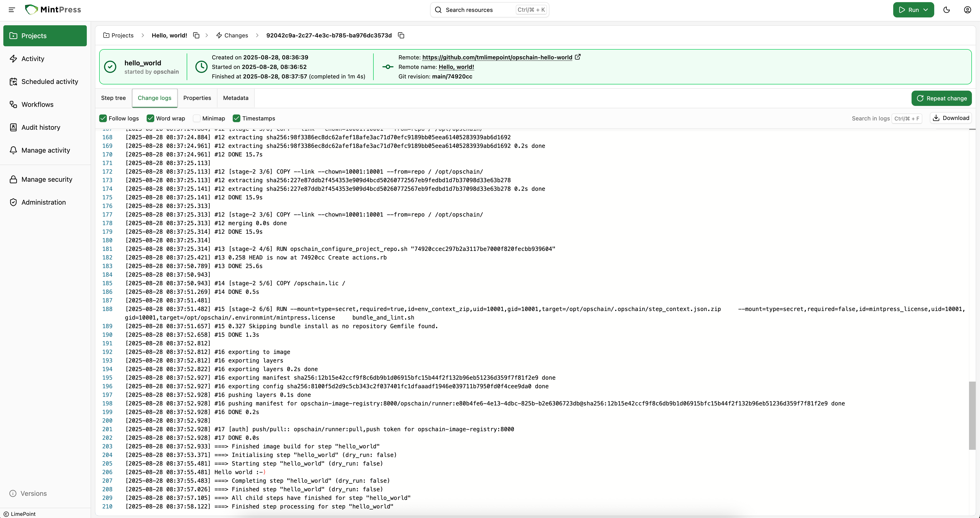Disable the Follow logs checkbox

103,118
